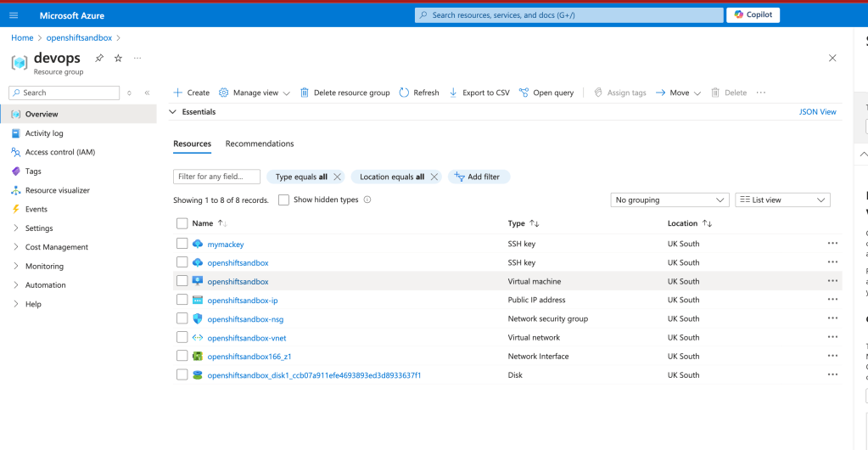Refresh the resource list
This screenshot has width=868, height=450.
tap(419, 93)
